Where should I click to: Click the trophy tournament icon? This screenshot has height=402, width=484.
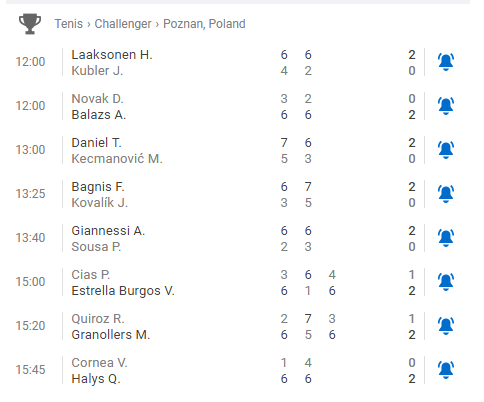click(x=30, y=24)
